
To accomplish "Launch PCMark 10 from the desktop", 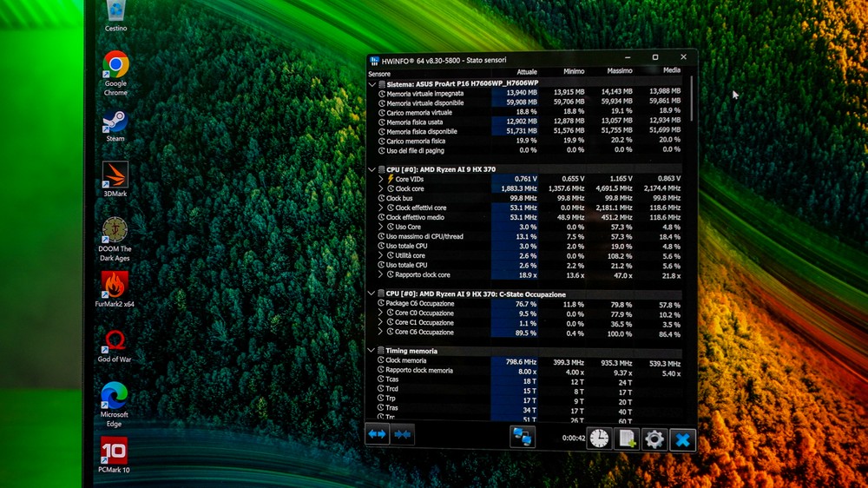I will coord(114,455).
